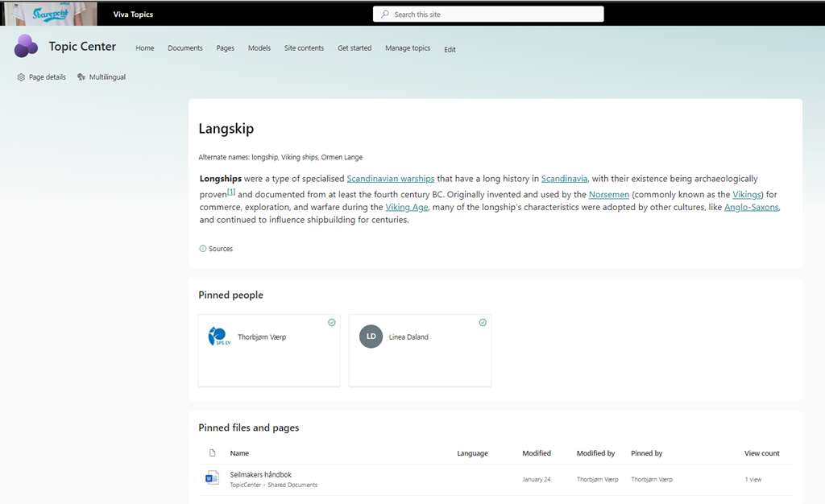825x504 pixels.
Task: Click Thorbjørn Værp in Modified by column
Action: tap(597, 479)
